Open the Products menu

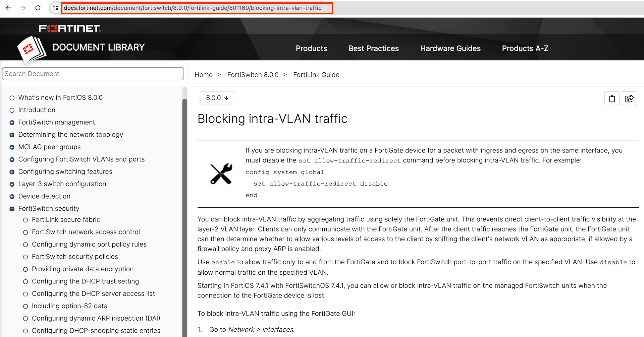311,49
